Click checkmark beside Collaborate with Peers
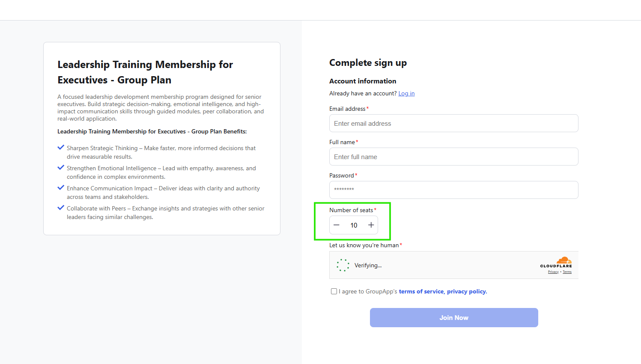The width and height of the screenshot is (641, 364). [x=61, y=208]
